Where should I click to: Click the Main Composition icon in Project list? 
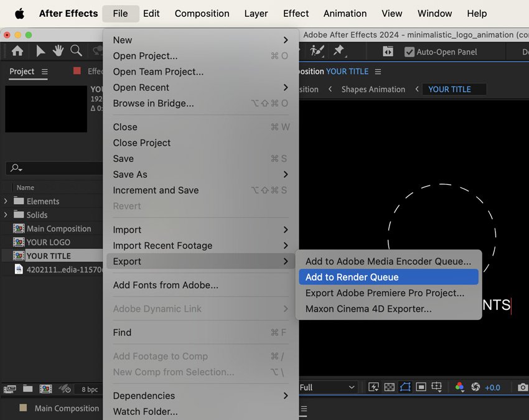[x=19, y=228]
